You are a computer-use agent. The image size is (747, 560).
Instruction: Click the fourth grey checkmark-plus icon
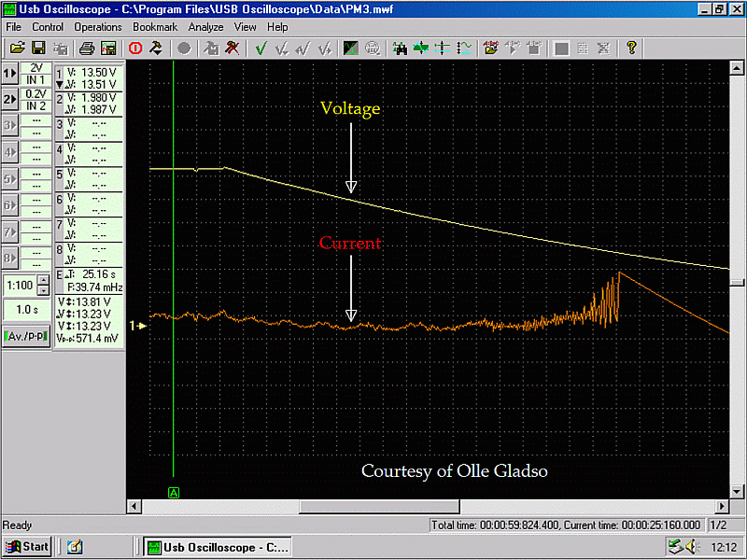325,49
